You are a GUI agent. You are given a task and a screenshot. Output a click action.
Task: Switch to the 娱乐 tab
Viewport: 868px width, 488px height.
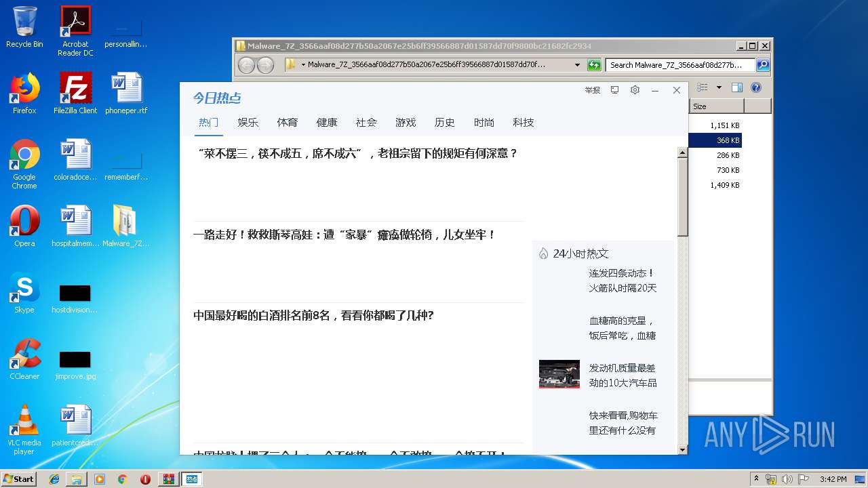coord(248,123)
